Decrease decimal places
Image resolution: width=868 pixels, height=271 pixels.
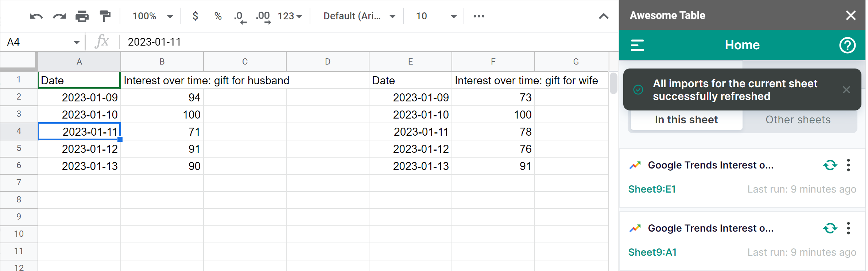(x=240, y=16)
